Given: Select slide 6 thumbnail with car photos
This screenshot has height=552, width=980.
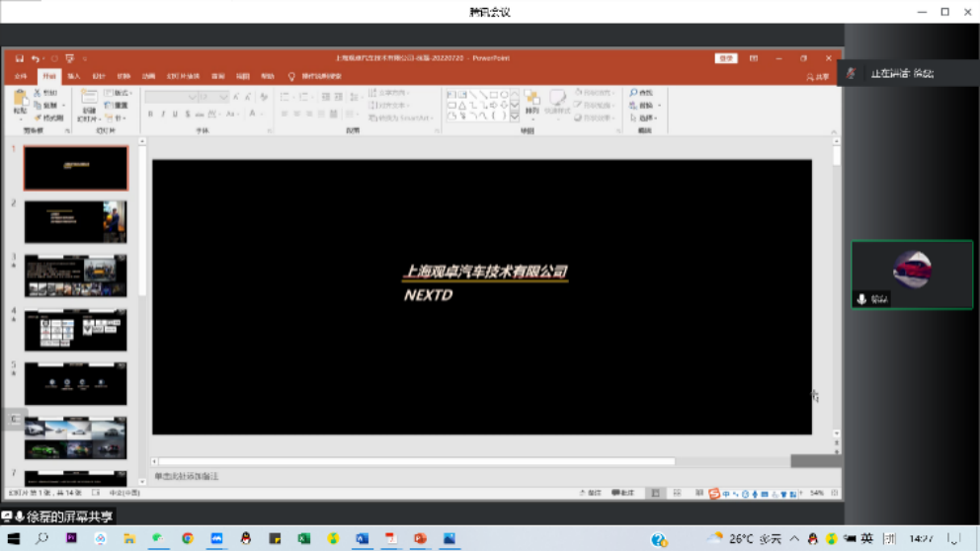Looking at the screenshot, I should pyautogui.click(x=76, y=437).
